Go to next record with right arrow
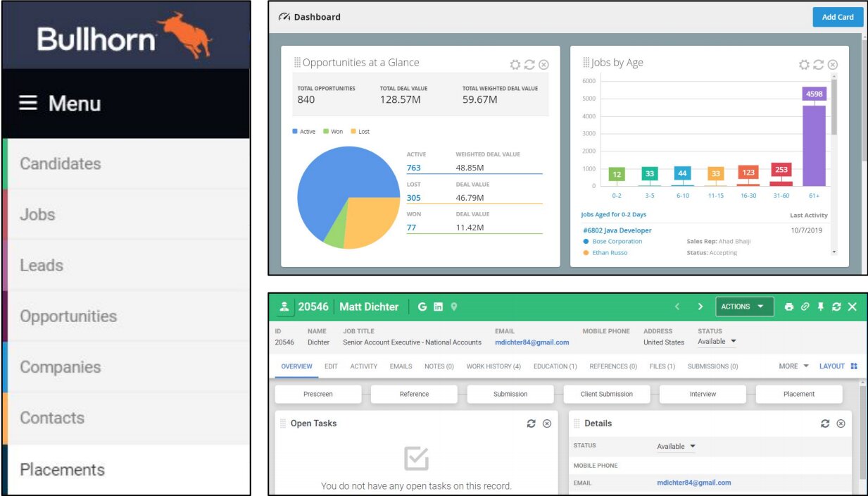Screen dimensions: 868x496 (700, 307)
